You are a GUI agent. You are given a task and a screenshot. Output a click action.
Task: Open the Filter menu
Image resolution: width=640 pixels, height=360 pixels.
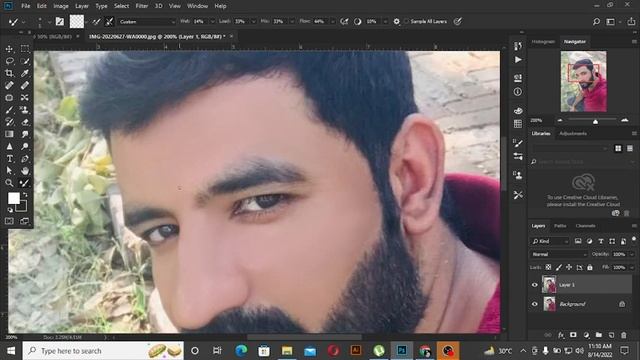click(142, 6)
